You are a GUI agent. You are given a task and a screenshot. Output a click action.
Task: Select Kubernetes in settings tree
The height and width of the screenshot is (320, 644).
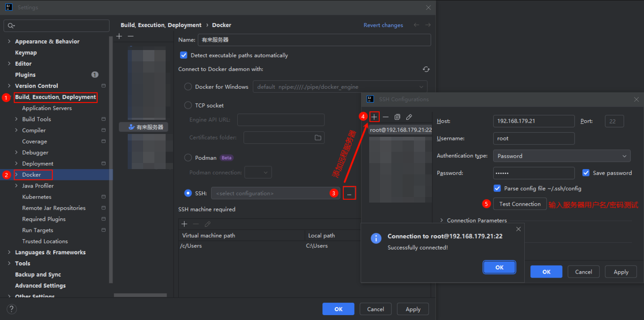37,197
